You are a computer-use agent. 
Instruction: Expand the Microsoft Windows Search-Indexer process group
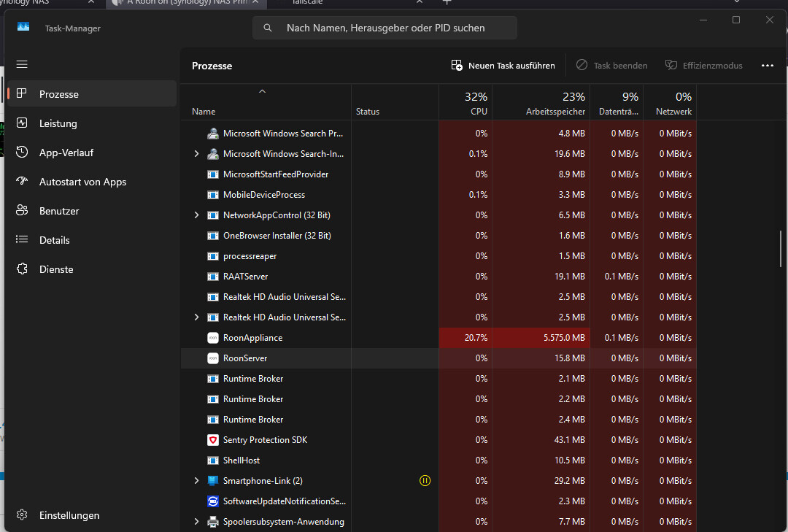coord(196,154)
